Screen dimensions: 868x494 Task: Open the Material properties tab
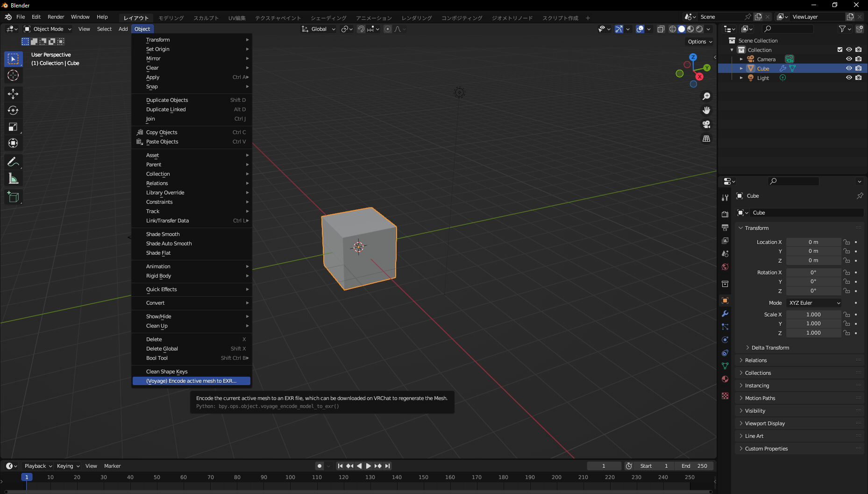[x=725, y=379]
